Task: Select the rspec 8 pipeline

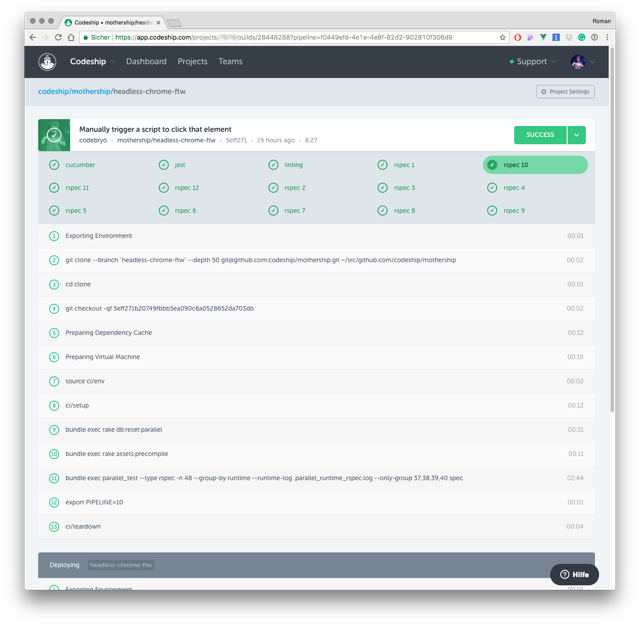Action: [x=396, y=211]
